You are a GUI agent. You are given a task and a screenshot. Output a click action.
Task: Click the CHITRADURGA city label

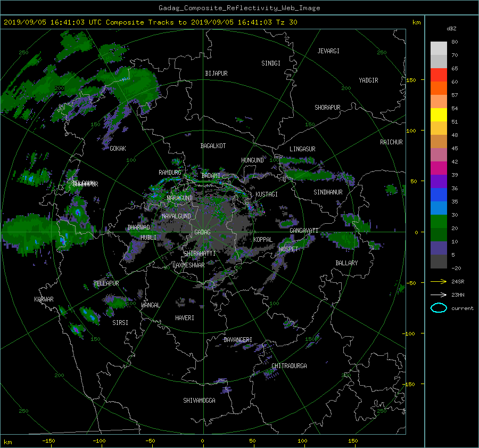coord(290,366)
